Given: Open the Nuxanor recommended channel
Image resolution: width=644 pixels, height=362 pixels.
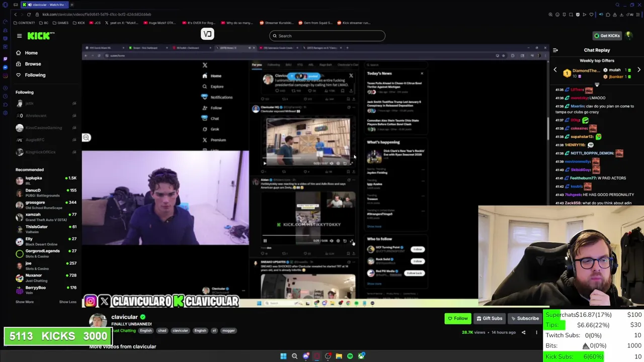Looking at the screenshot, I should [45, 278].
